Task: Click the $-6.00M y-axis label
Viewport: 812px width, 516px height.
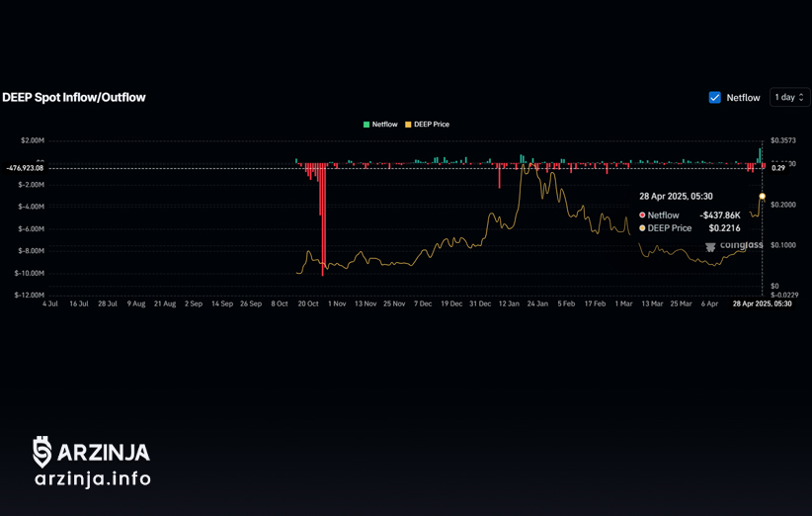Action: click(31, 229)
